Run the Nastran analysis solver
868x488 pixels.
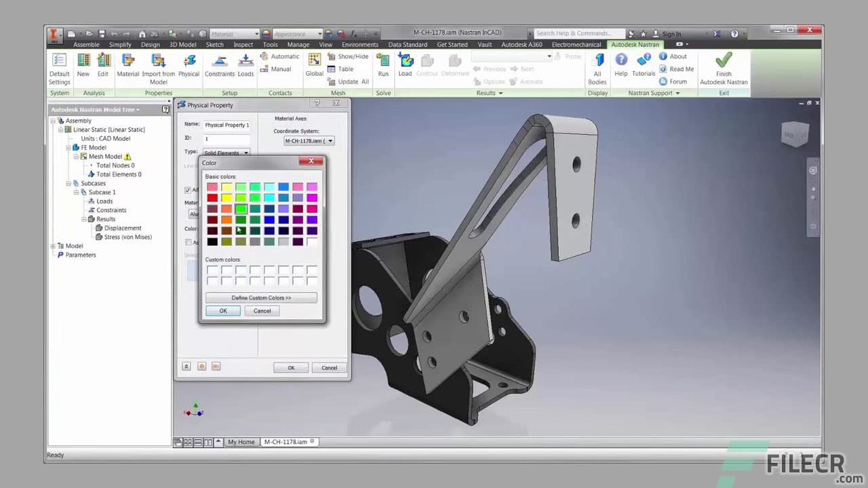coord(383,65)
